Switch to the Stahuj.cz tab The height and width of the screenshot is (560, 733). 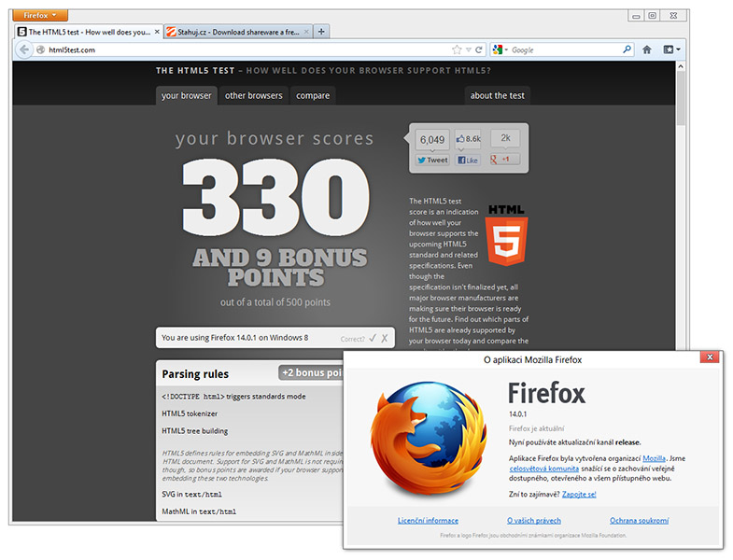pyautogui.click(x=238, y=32)
